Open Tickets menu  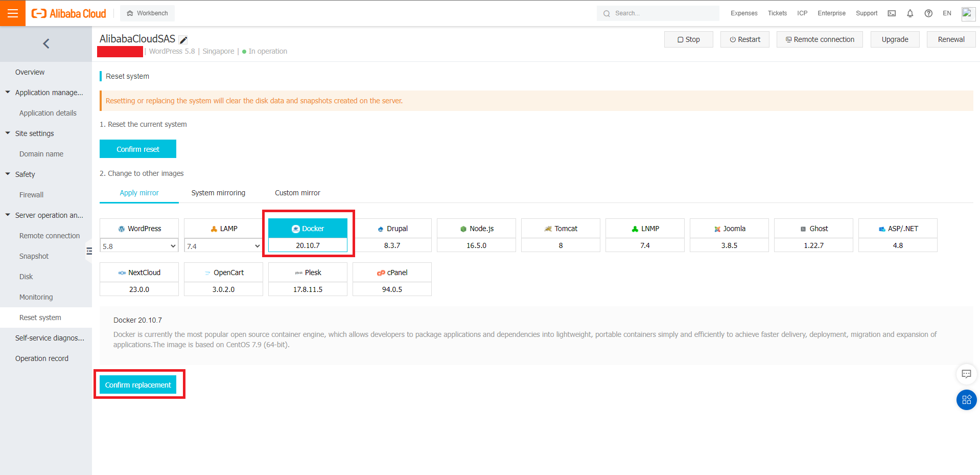(x=777, y=13)
